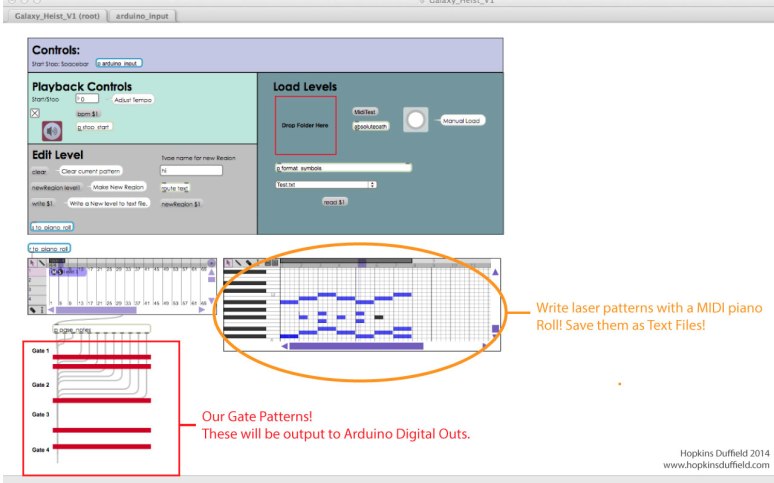Select the eraser tool in piano roll
This screenshot has height=483, width=774.
click(247, 264)
